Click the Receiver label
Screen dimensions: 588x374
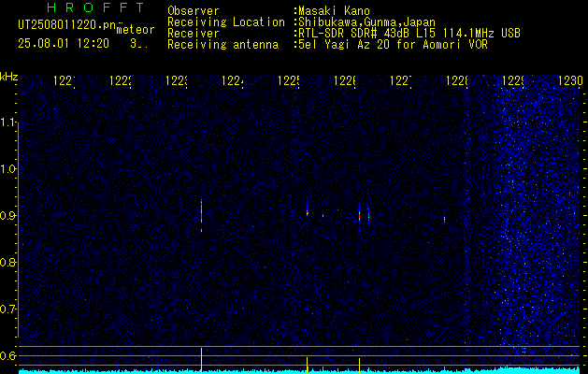[x=194, y=34]
